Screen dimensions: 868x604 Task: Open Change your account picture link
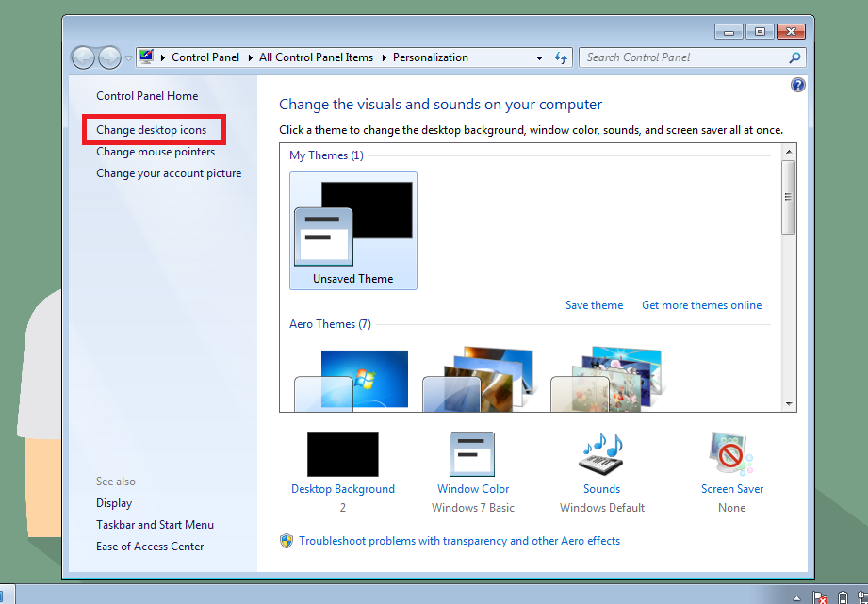click(x=169, y=173)
